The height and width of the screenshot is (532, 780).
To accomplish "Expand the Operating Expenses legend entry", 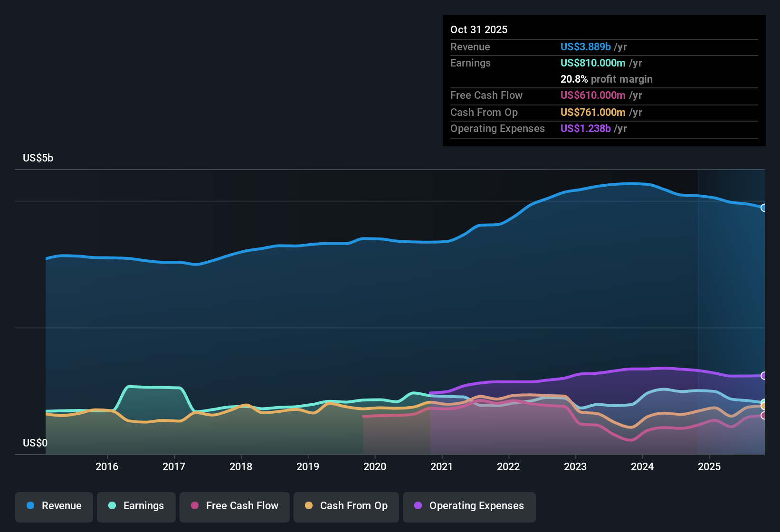I will click(x=469, y=506).
